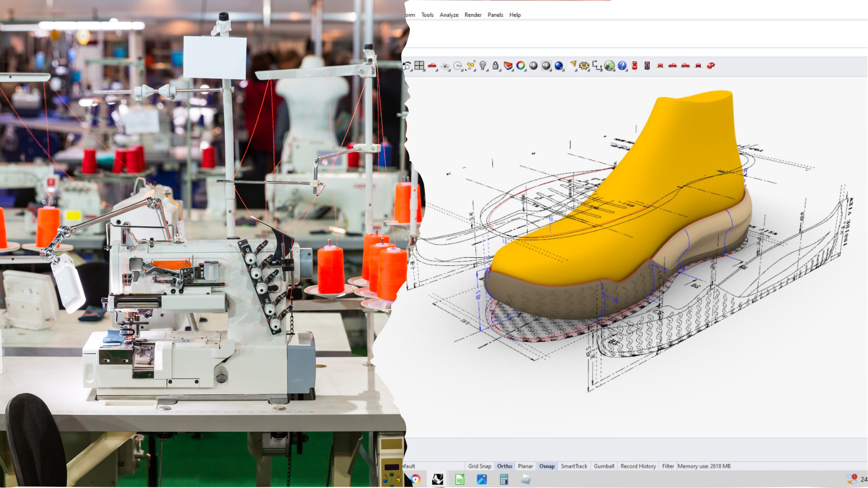Open the Panels menu

pos(495,15)
